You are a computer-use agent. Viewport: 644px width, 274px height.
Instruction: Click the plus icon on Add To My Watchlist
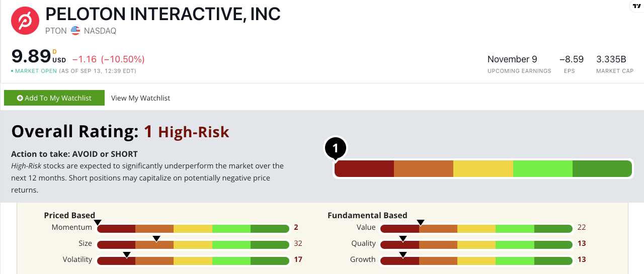pos(20,98)
